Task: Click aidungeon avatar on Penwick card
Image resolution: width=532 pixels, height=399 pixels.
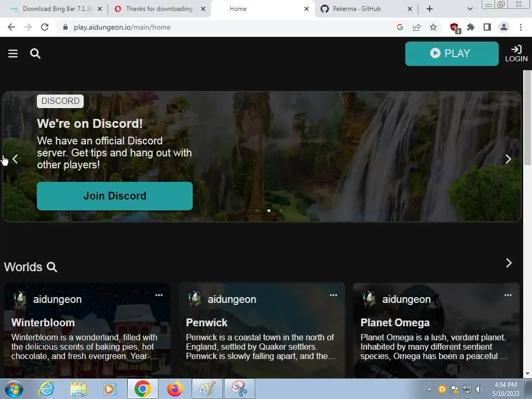Action: tap(195, 299)
